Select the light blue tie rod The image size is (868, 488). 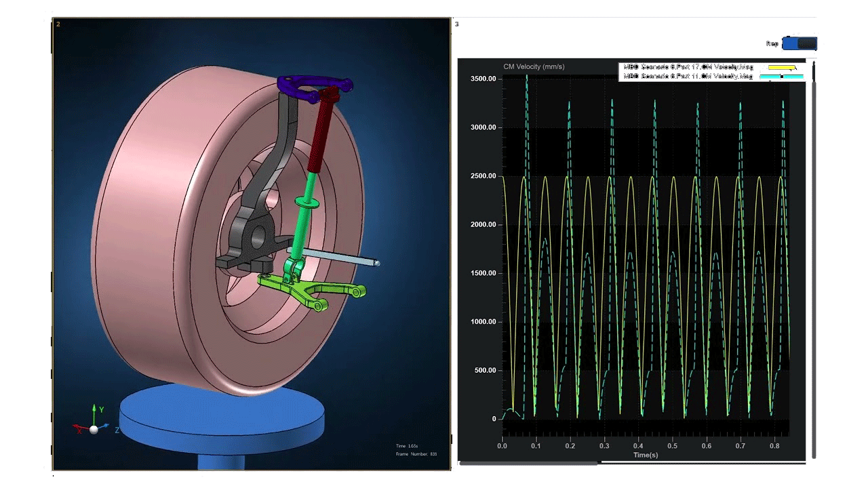click(x=339, y=256)
